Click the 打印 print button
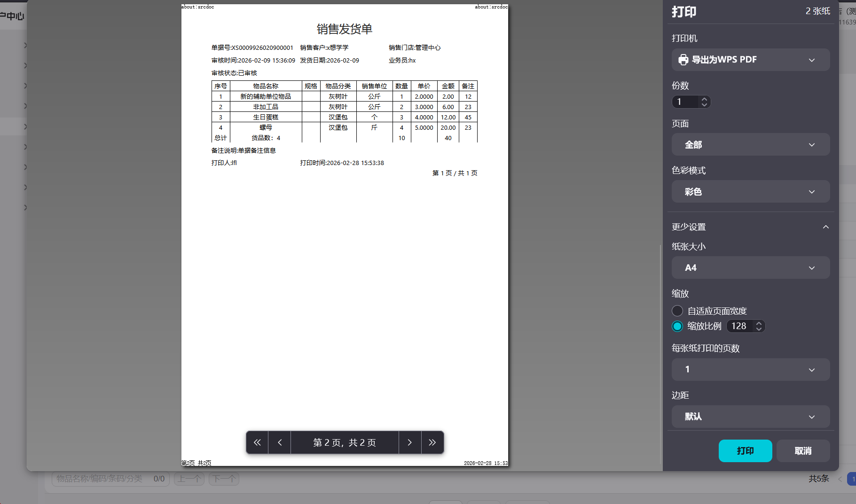The image size is (856, 504). coord(745,451)
